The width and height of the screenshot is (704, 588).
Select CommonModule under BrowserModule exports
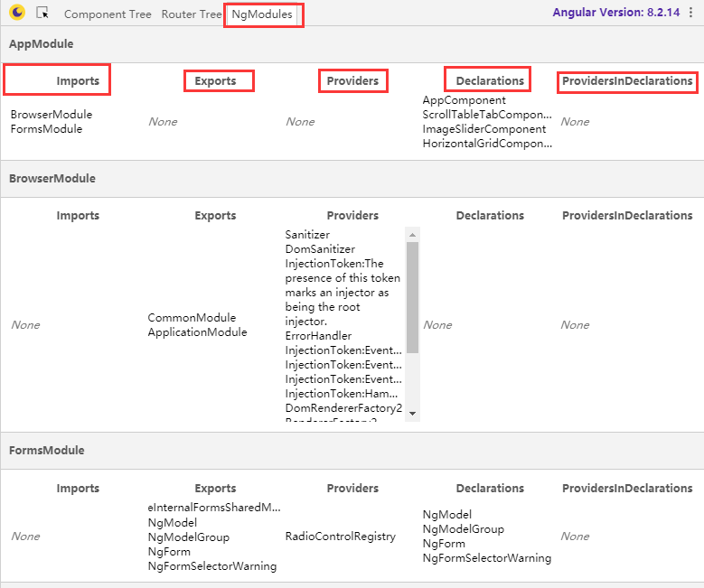pyautogui.click(x=192, y=318)
